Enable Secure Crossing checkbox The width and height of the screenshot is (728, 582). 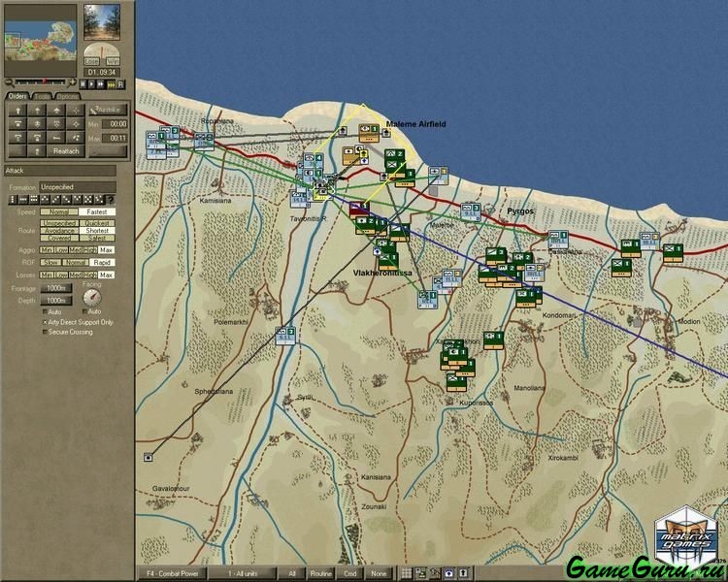coord(45,332)
